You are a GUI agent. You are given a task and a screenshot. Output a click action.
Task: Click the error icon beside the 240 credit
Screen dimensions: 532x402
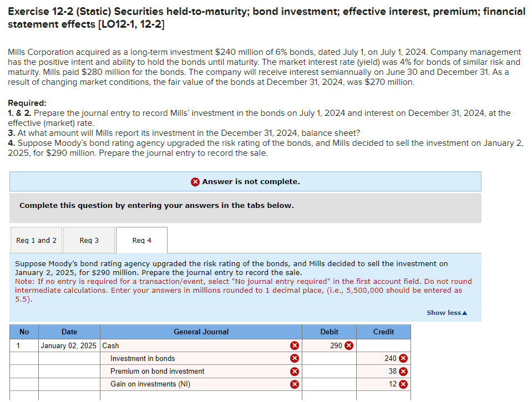pos(403,358)
